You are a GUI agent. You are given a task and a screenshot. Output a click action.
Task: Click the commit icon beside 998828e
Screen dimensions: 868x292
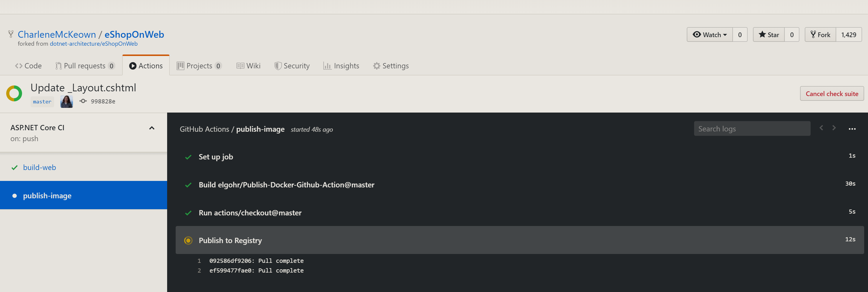(x=83, y=101)
